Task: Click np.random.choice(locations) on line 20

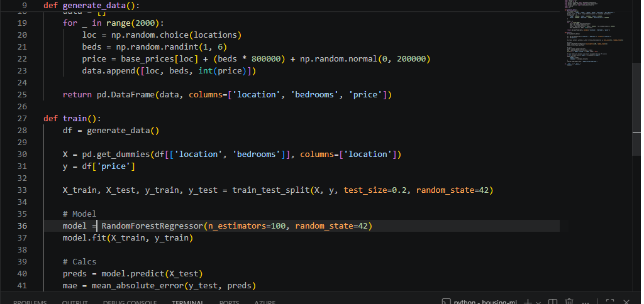Action: coord(176,35)
